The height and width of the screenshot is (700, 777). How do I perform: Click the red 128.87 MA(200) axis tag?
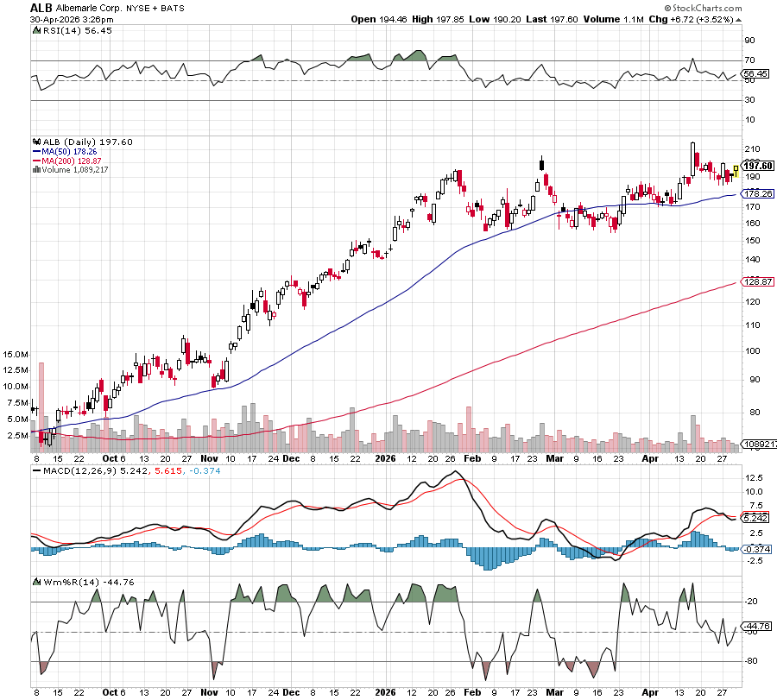(757, 282)
